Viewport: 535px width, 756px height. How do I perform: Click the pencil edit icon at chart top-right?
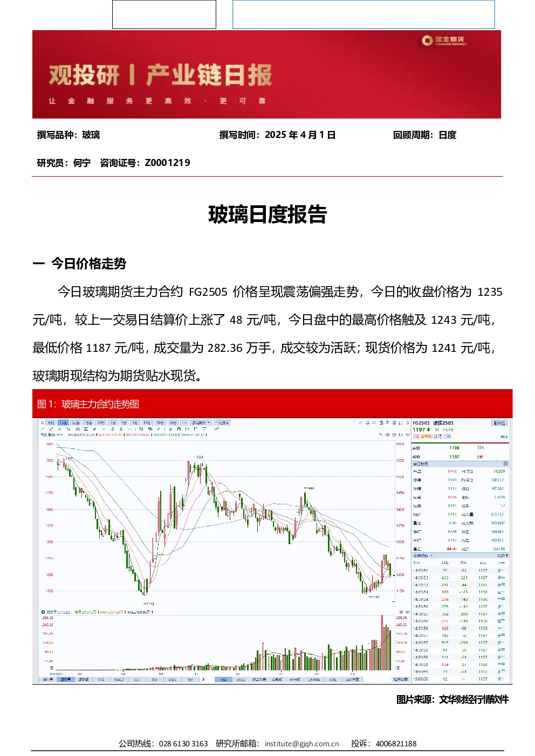360,423
